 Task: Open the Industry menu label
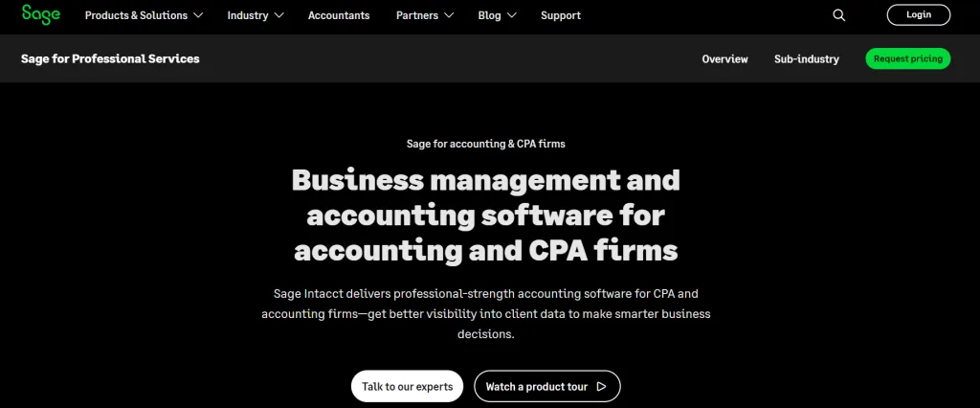(248, 15)
